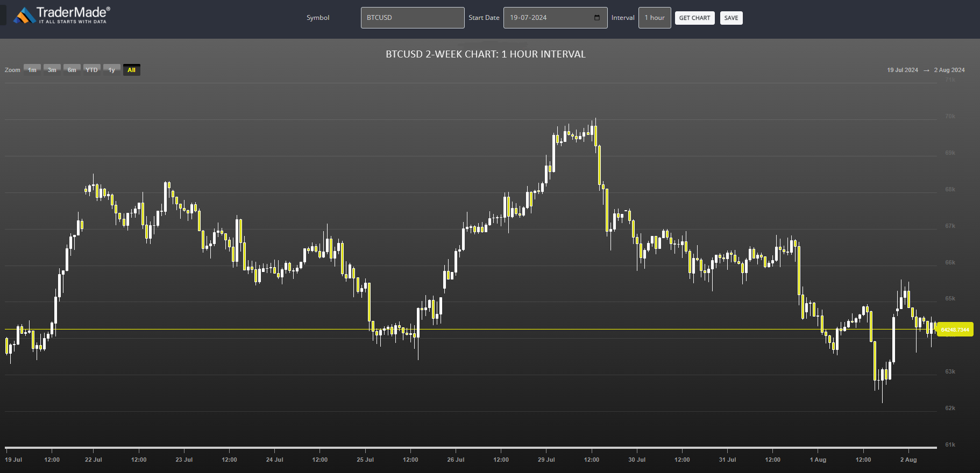Click the 29 Jul date axis label
Viewport: 980px width, 473px height.
(546, 460)
